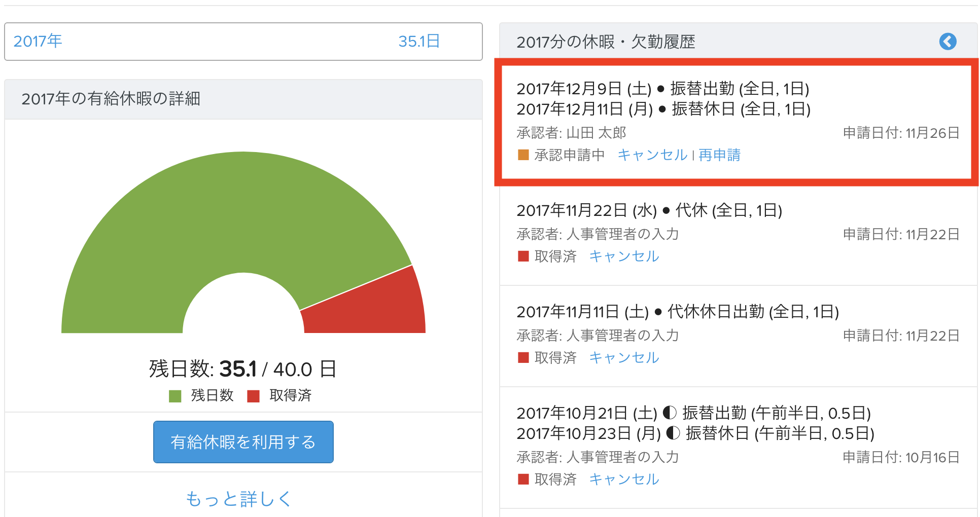Click the 35.1日 balance value
Image resolution: width=980 pixels, height=517 pixels.
click(419, 41)
